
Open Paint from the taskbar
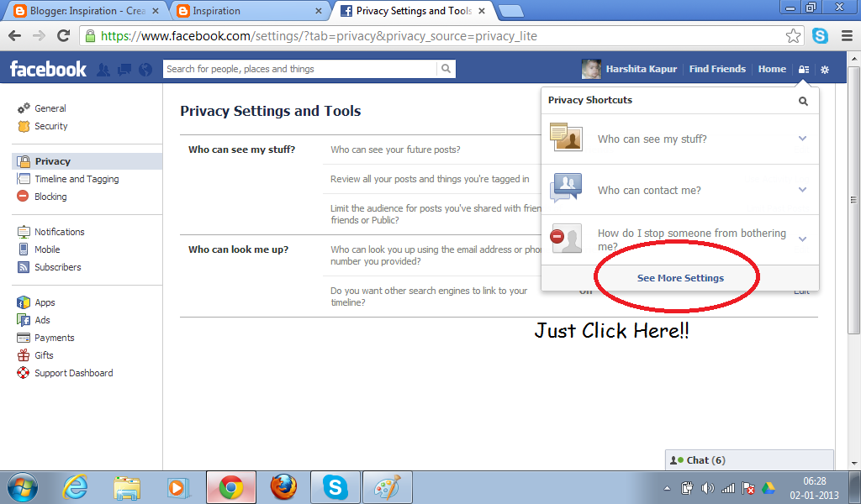(388, 487)
